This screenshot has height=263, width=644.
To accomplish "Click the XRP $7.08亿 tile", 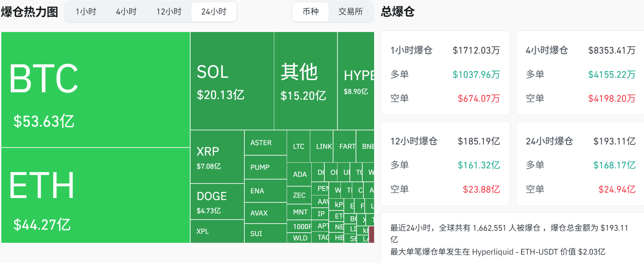I will 217,157.
